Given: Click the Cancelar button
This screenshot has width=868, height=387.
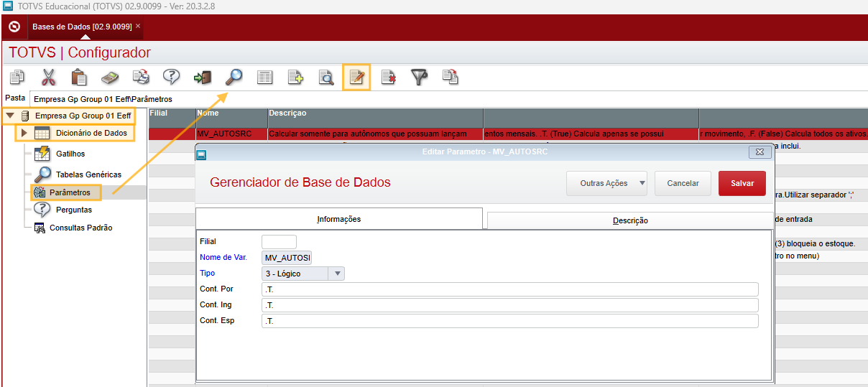Looking at the screenshot, I should click(x=683, y=183).
